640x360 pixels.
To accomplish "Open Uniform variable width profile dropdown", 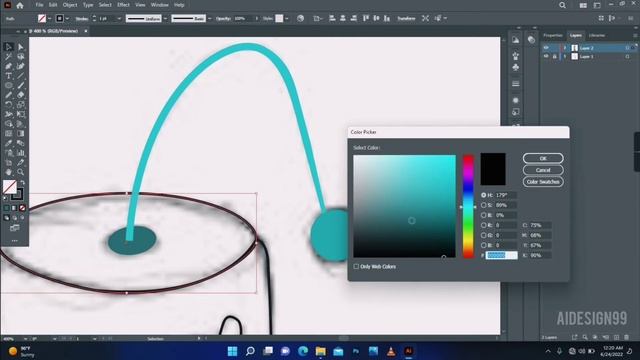I will click(165, 18).
